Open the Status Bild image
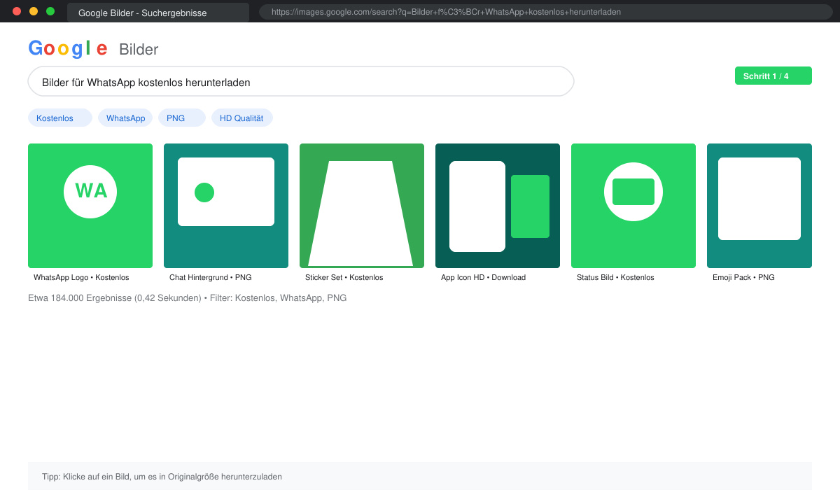This screenshot has height=504, width=840. click(x=633, y=206)
